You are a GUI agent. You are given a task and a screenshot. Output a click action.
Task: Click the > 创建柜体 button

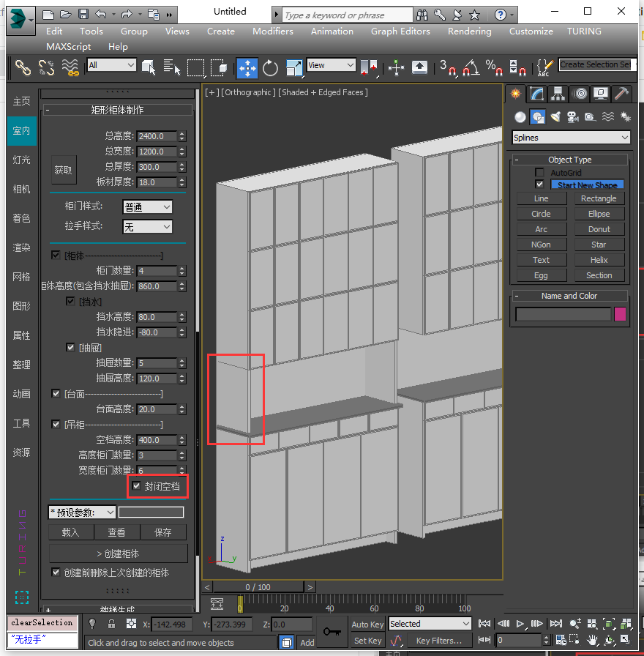click(x=118, y=553)
